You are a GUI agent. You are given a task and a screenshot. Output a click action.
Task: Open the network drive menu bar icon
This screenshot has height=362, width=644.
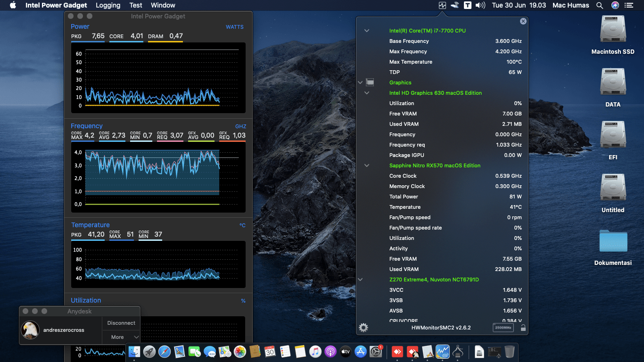(455, 5)
